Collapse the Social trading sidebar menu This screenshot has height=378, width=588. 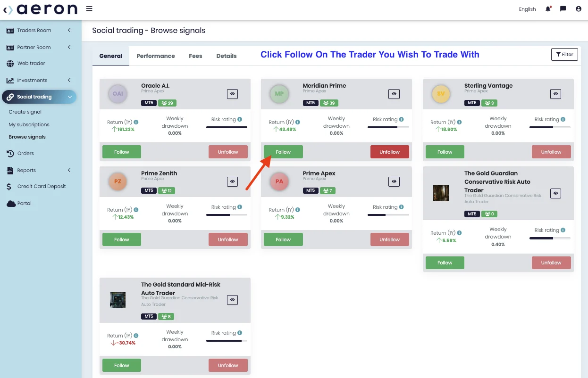point(40,97)
